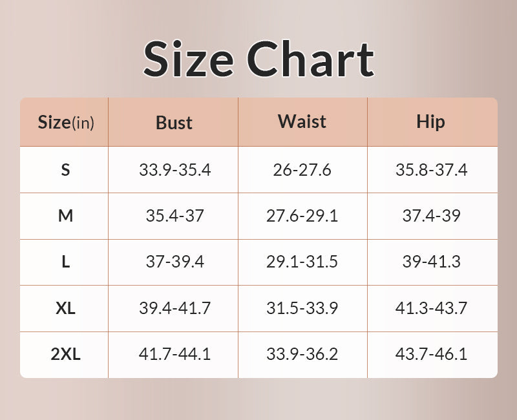Click waist value 33.9-36.2
The image size is (517, 420).
click(302, 354)
